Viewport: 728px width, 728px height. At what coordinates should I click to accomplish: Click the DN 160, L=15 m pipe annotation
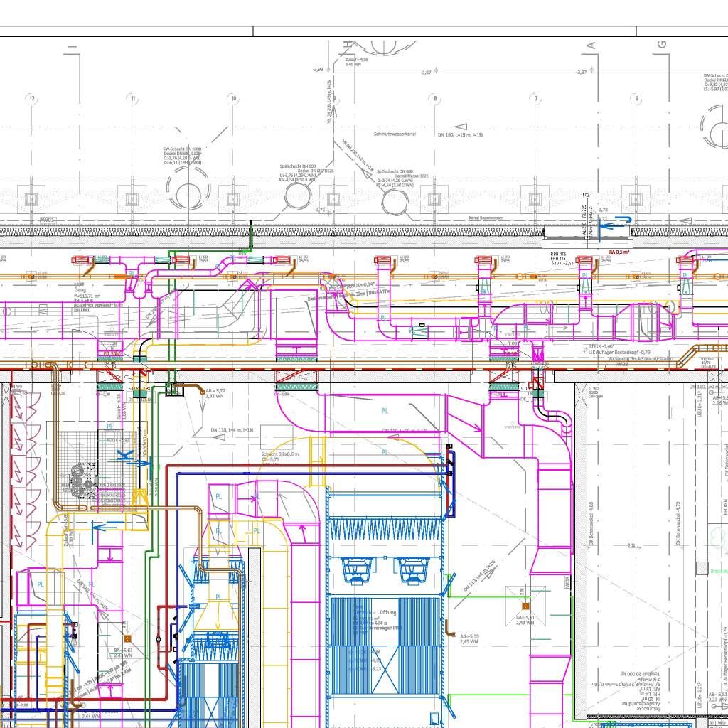pyautogui.click(x=460, y=134)
